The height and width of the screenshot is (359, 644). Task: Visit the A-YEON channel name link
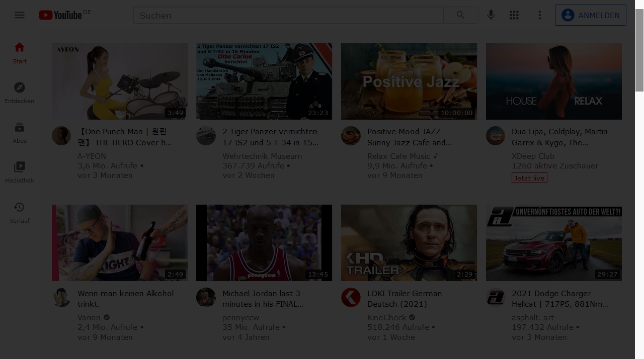click(x=92, y=156)
